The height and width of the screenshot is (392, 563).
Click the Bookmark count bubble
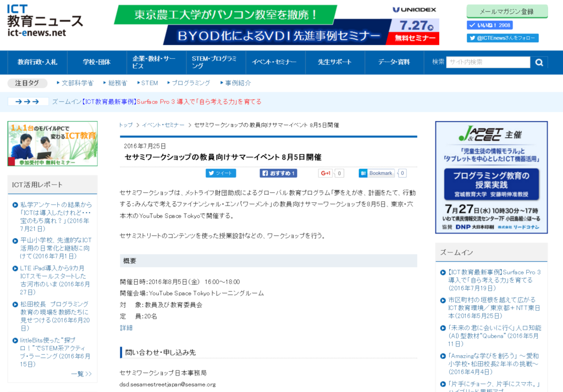[402, 173]
